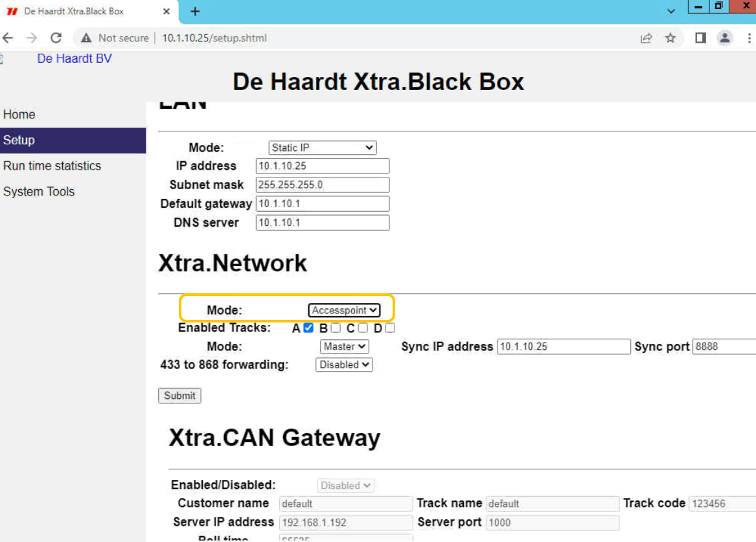The width and height of the screenshot is (756, 542).
Task: Click the Subnet mask field
Action: click(322, 185)
